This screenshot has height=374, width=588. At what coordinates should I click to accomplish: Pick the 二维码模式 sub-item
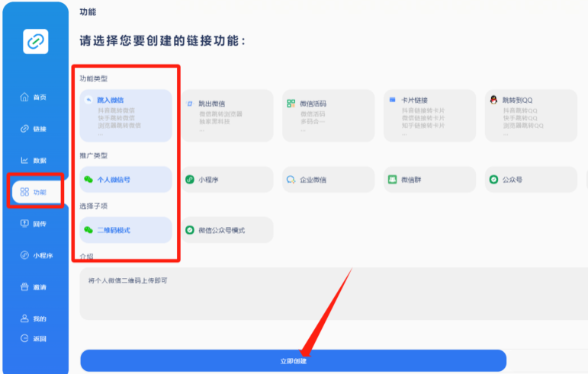[126, 230]
